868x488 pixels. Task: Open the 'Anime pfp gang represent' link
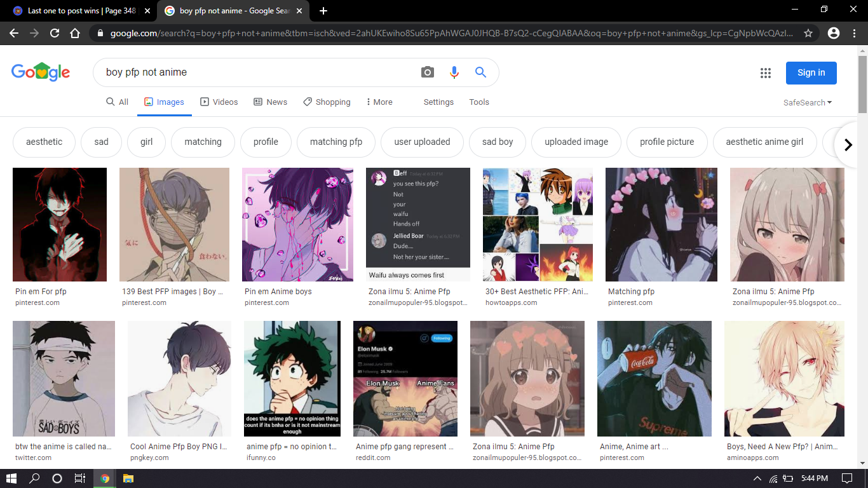(x=405, y=447)
